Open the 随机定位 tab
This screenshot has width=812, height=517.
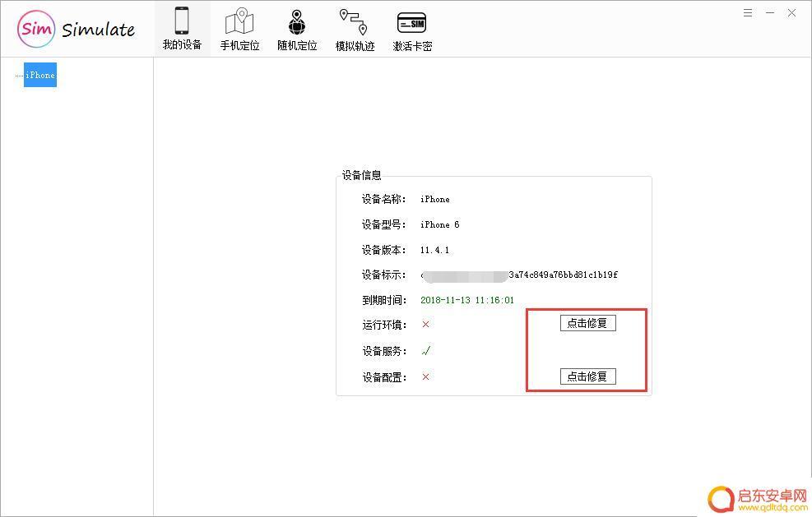[x=297, y=29]
